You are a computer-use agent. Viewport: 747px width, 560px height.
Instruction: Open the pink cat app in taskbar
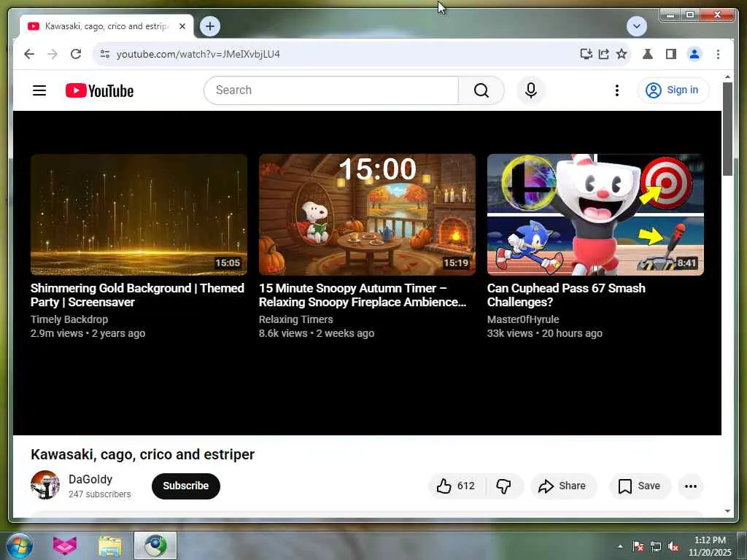tap(65, 545)
